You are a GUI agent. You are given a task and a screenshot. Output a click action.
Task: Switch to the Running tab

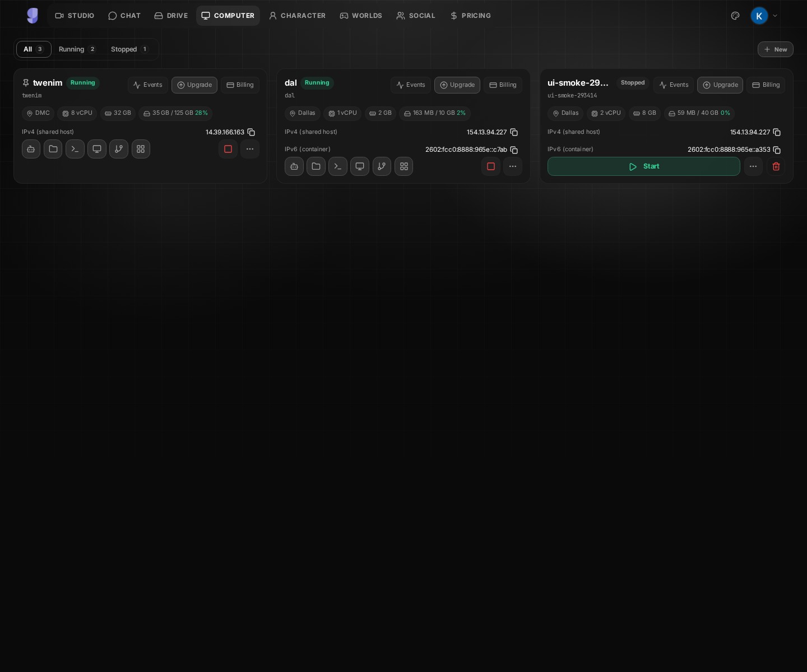tap(77, 49)
